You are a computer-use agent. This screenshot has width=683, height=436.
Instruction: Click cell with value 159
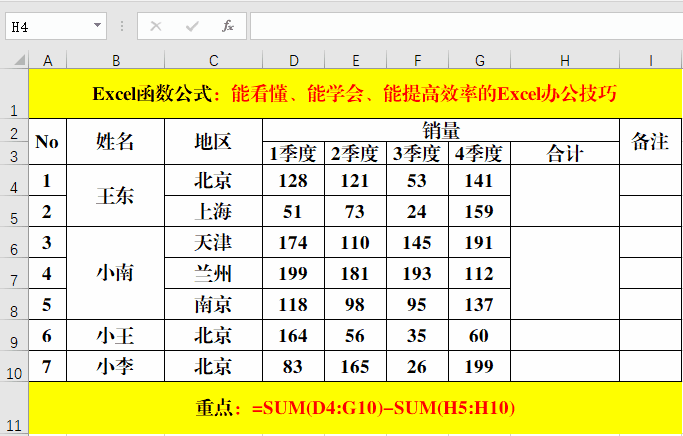point(479,211)
